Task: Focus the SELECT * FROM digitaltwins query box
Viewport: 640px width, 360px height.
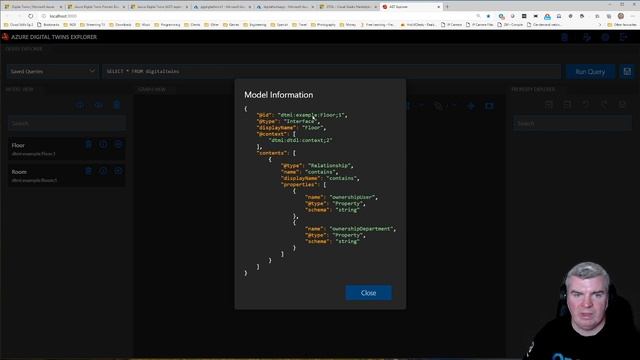Action: tap(331, 71)
